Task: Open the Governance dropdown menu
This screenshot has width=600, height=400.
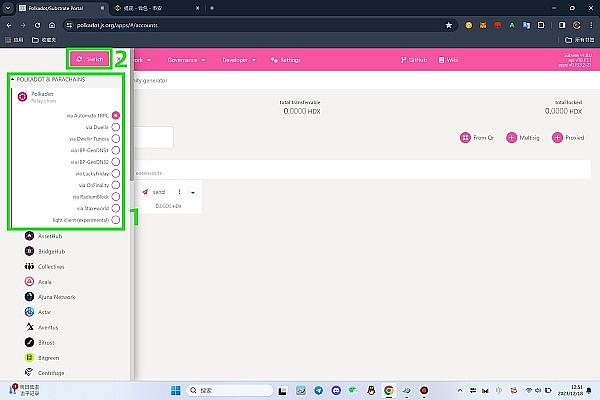Action: point(186,60)
